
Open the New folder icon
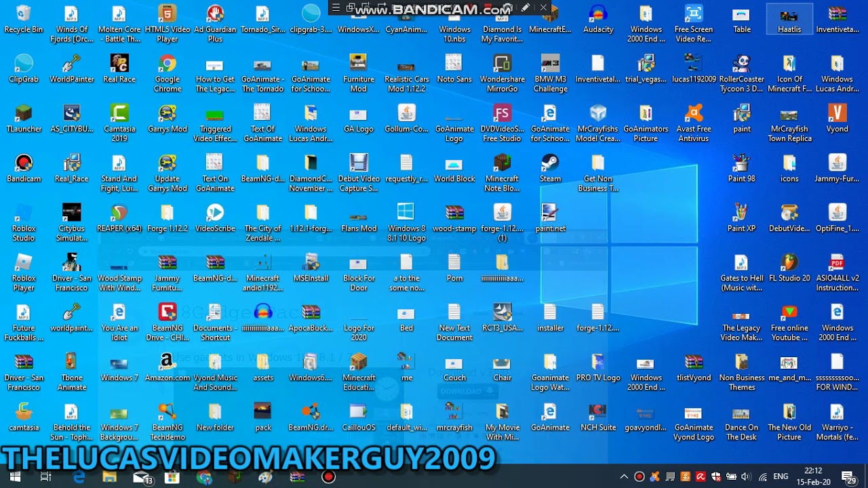click(x=215, y=417)
